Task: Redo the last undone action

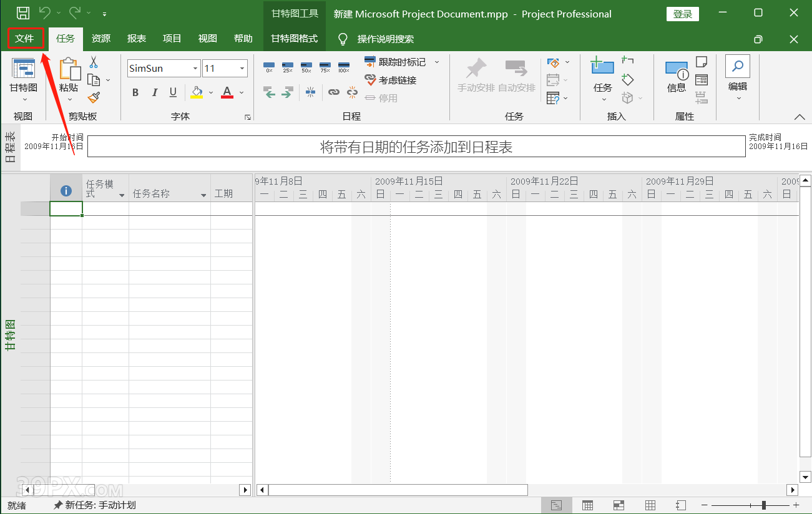Action: [75, 12]
